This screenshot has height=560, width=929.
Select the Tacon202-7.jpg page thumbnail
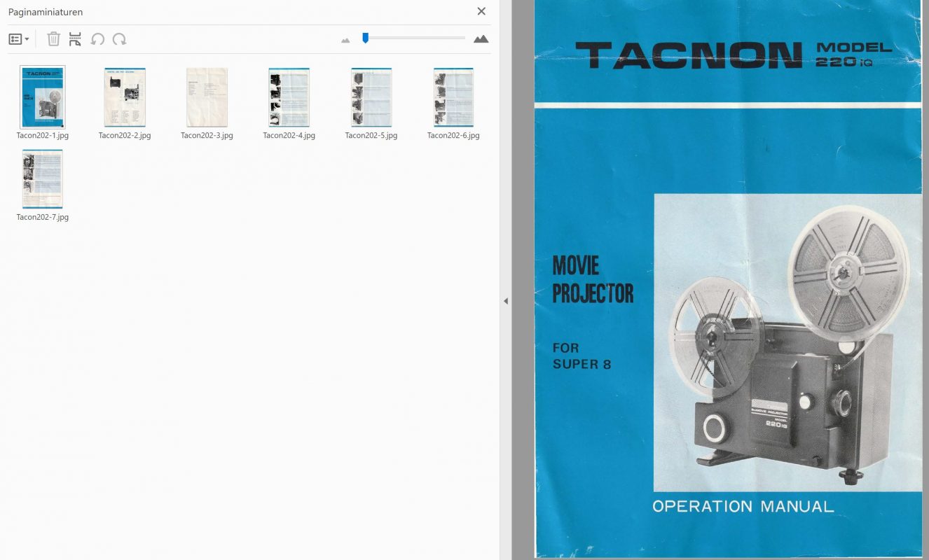(43, 179)
